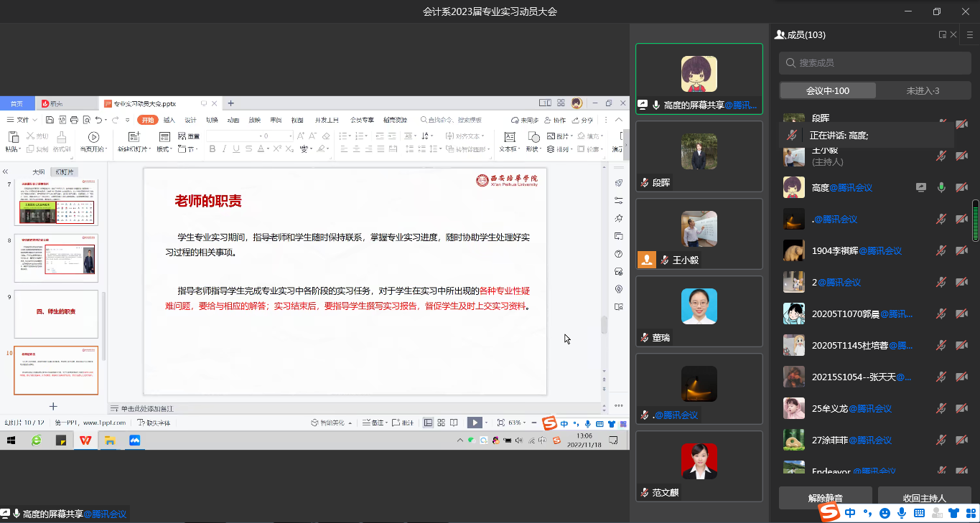
Task: Click the Windows Start button
Action: point(11,440)
